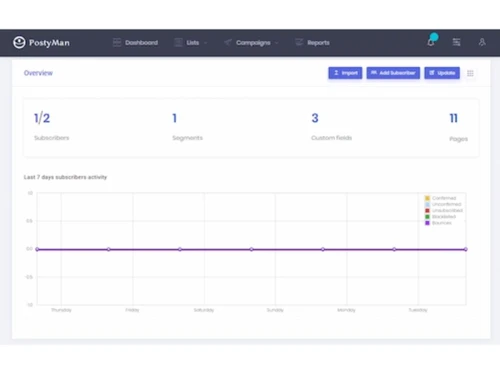Click the Add Subscriber button

pos(393,73)
